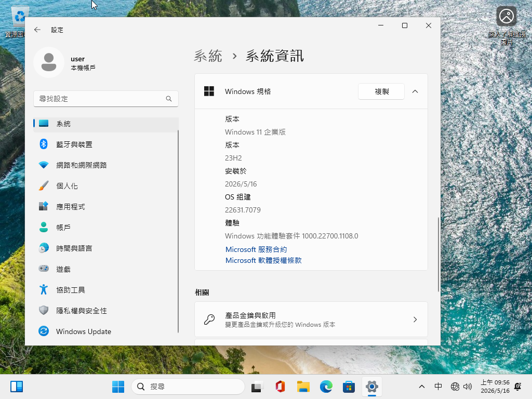Click the search magnifier in 尋找設定 box
The height and width of the screenshot is (399, 532).
click(169, 99)
